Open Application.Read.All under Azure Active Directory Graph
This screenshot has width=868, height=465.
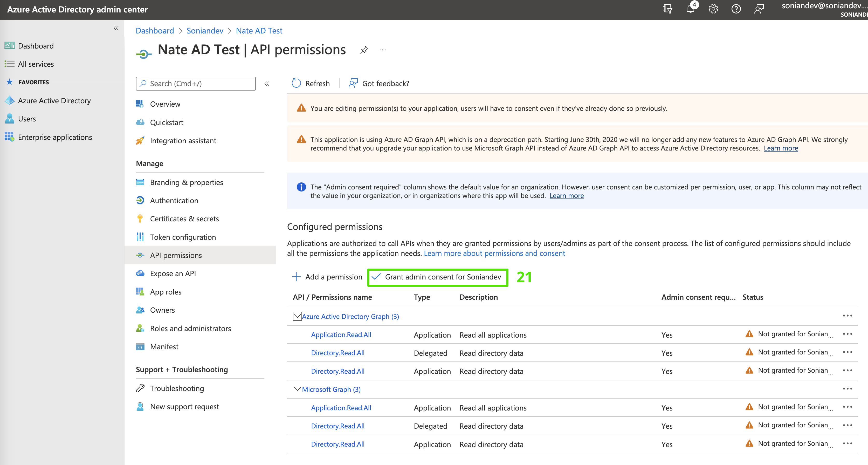[x=341, y=334]
